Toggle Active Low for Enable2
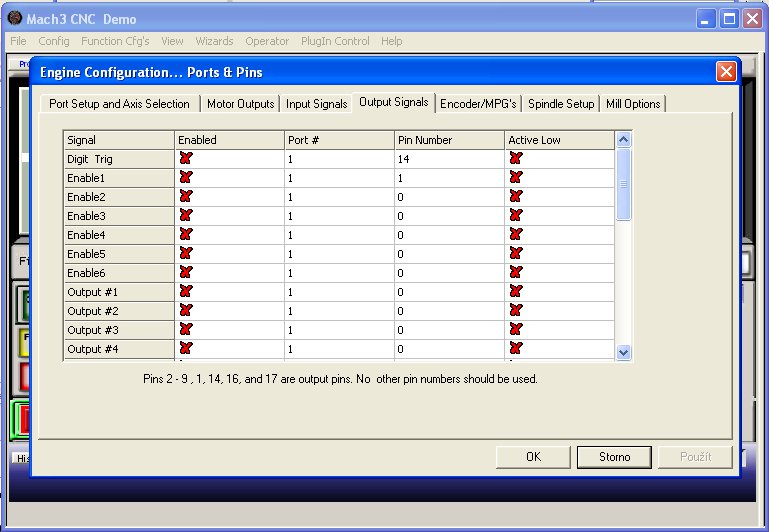 tap(516, 197)
